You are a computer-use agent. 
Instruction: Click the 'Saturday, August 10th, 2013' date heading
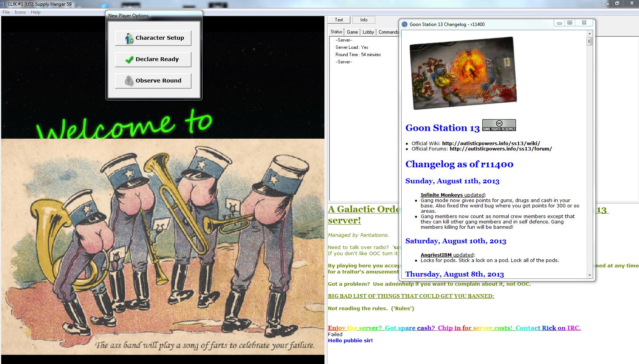pos(456,241)
